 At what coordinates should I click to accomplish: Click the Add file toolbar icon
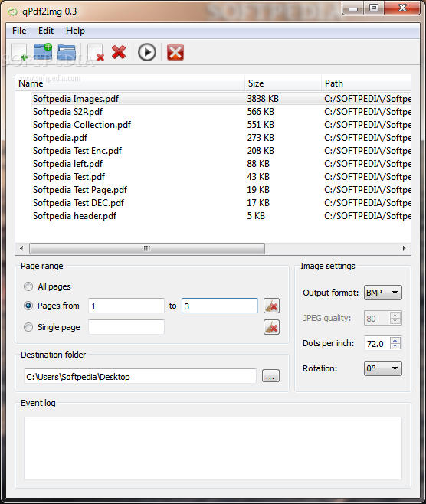pyautogui.click(x=20, y=52)
